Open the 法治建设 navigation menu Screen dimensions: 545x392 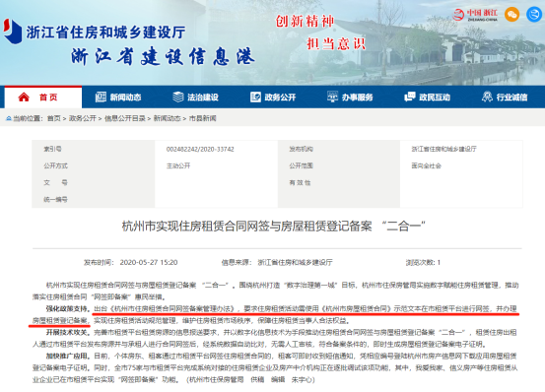196,98
